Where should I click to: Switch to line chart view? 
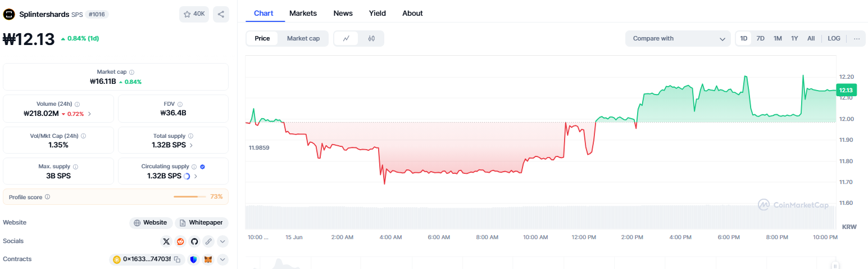(x=347, y=38)
